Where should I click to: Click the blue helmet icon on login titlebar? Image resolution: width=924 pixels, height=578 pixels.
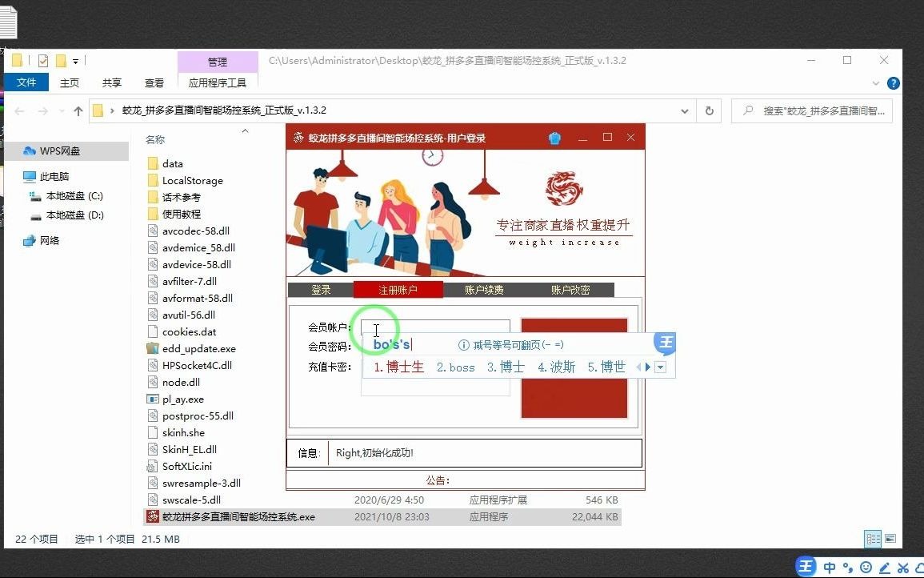555,137
